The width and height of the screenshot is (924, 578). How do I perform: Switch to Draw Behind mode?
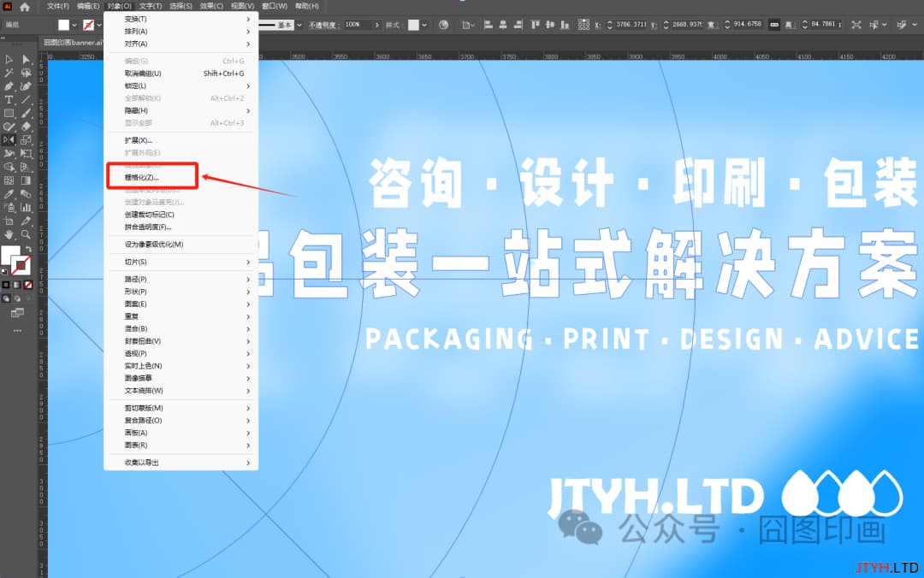(x=17, y=298)
